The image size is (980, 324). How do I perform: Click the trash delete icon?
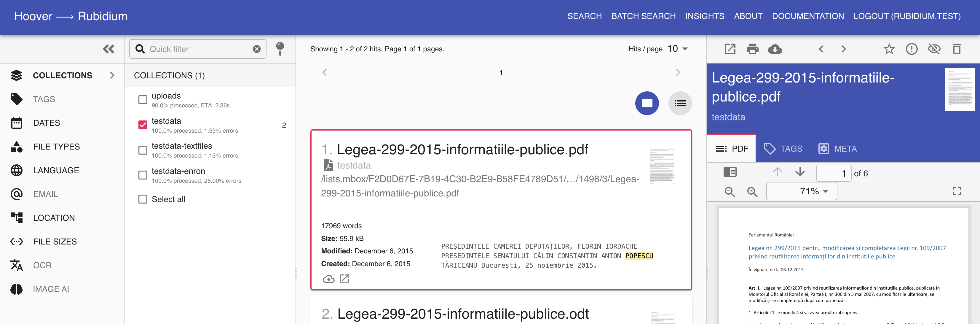[956, 49]
